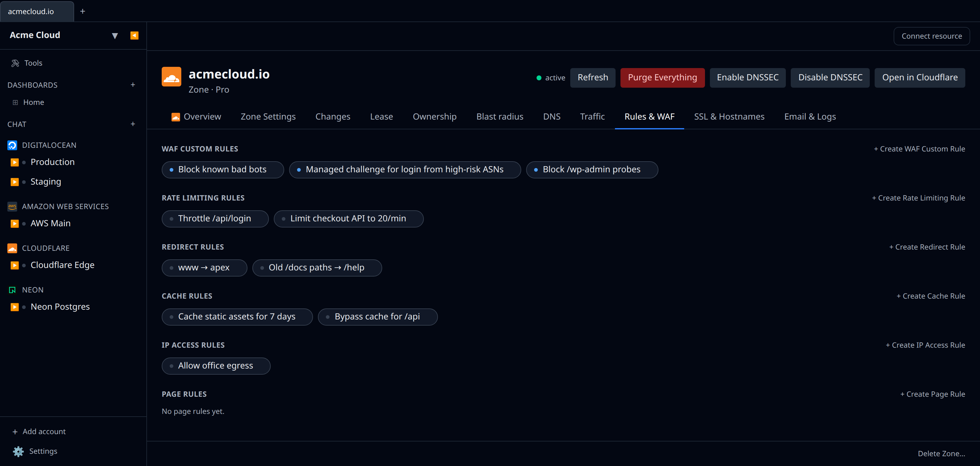Click Create IP Access Rule link
The image size is (980, 466).
(x=925, y=345)
